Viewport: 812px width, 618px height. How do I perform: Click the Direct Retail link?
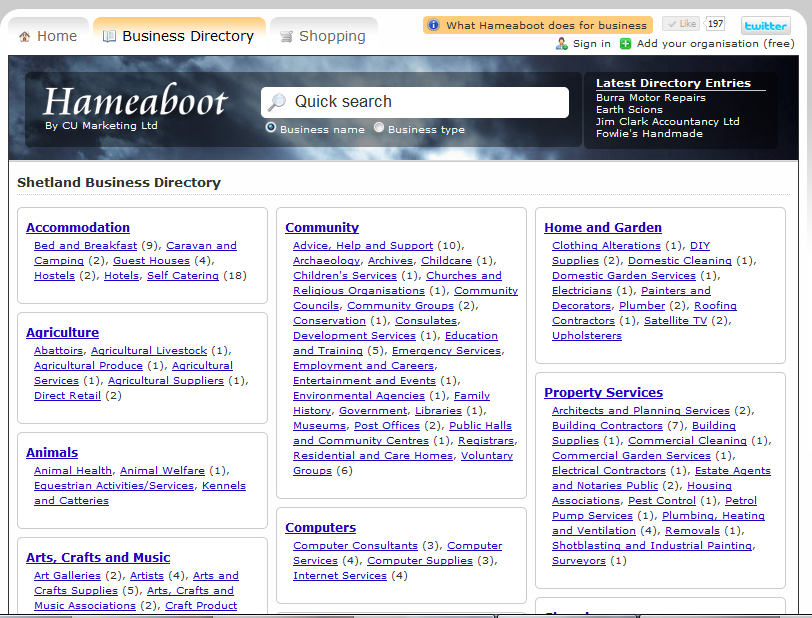pos(67,396)
